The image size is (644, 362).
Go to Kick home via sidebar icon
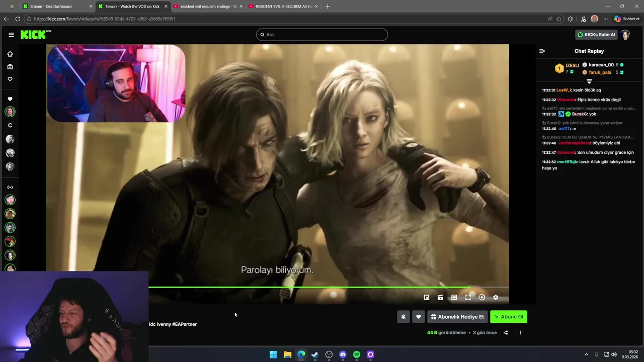point(10,54)
